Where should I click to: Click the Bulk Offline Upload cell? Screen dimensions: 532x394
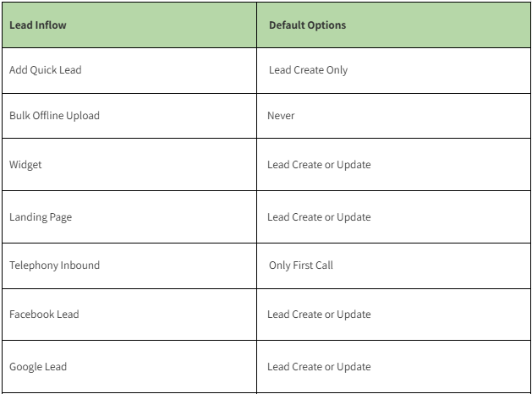pyautogui.click(x=54, y=116)
